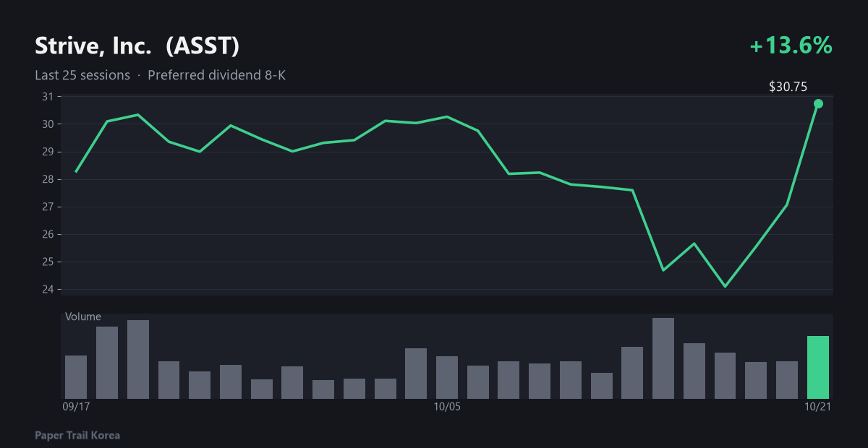The width and height of the screenshot is (868, 448).
Task: Click the 28 price axis label
Action: coord(46,179)
